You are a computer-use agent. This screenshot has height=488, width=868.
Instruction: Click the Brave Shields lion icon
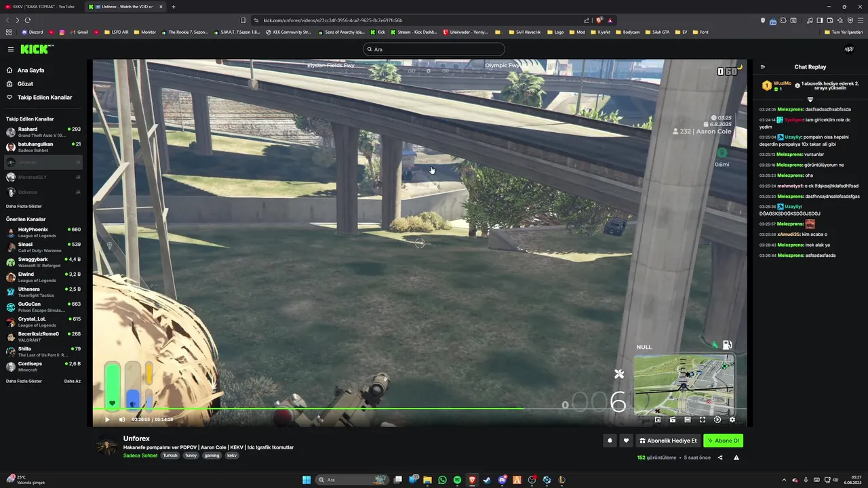[x=599, y=20]
